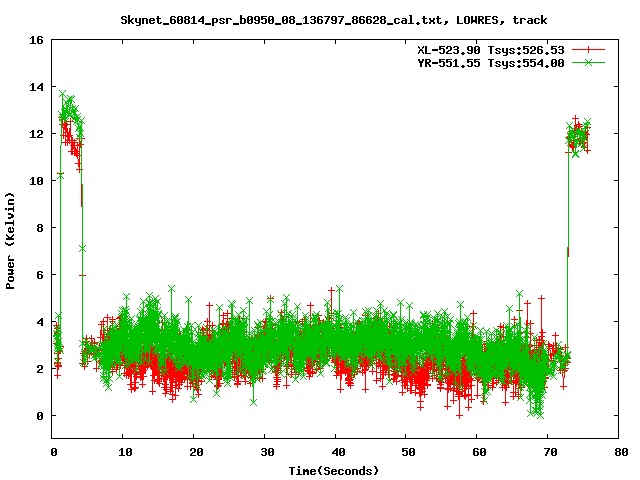640x480 pixels.
Task: Click x-axis tick label 20
Action: click(196, 452)
